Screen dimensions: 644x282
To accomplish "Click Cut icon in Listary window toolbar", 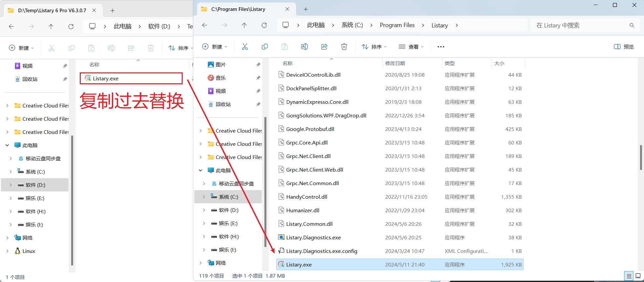I will point(245,47).
